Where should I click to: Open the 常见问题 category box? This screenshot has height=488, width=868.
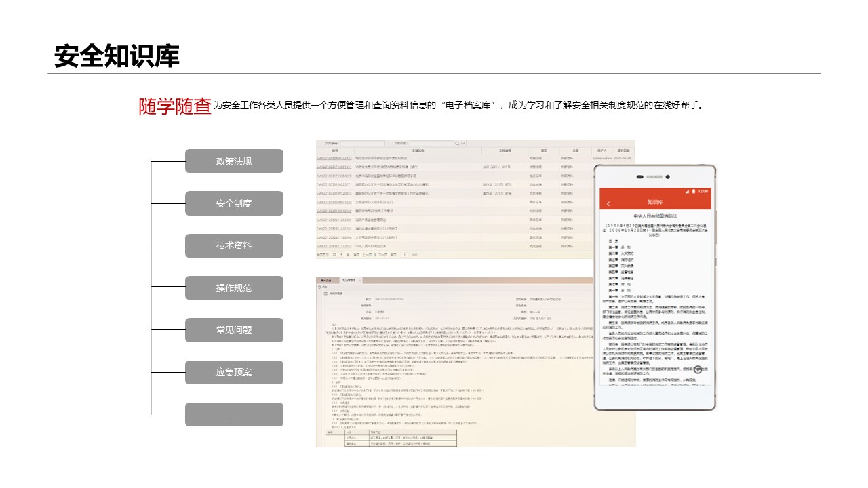coord(234,330)
